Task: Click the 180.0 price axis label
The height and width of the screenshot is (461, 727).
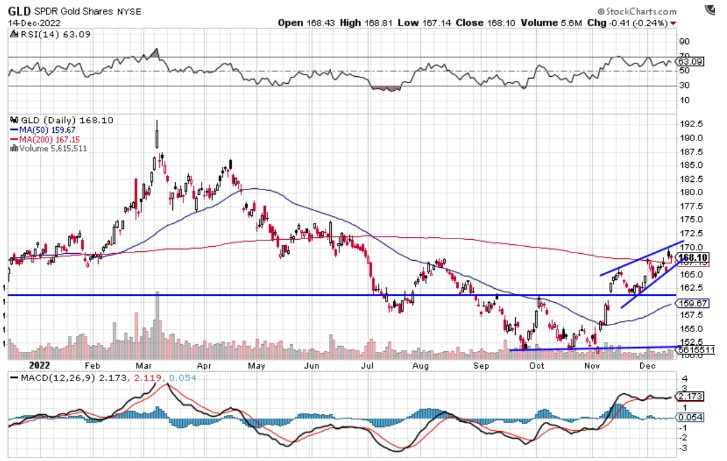Action: (691, 192)
